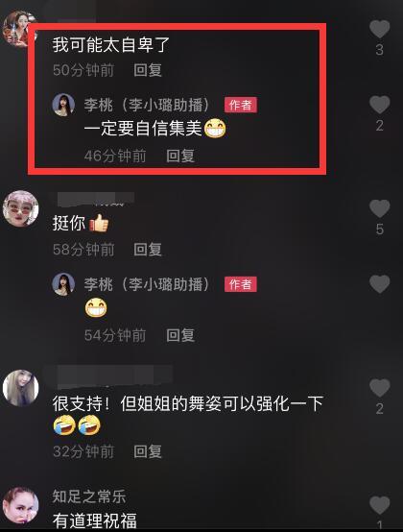Like the comment '我可能太自卑了'

click(x=380, y=29)
